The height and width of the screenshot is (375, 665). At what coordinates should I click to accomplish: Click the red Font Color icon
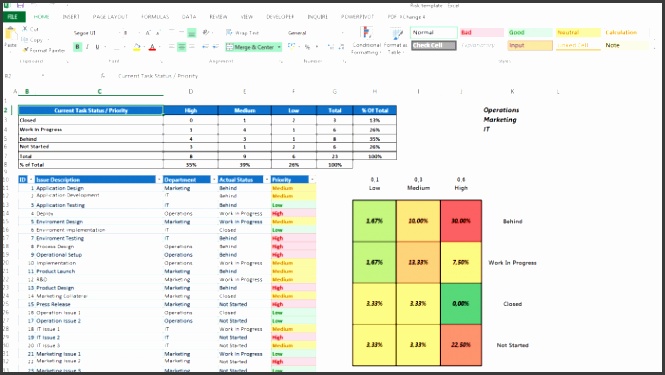152,47
